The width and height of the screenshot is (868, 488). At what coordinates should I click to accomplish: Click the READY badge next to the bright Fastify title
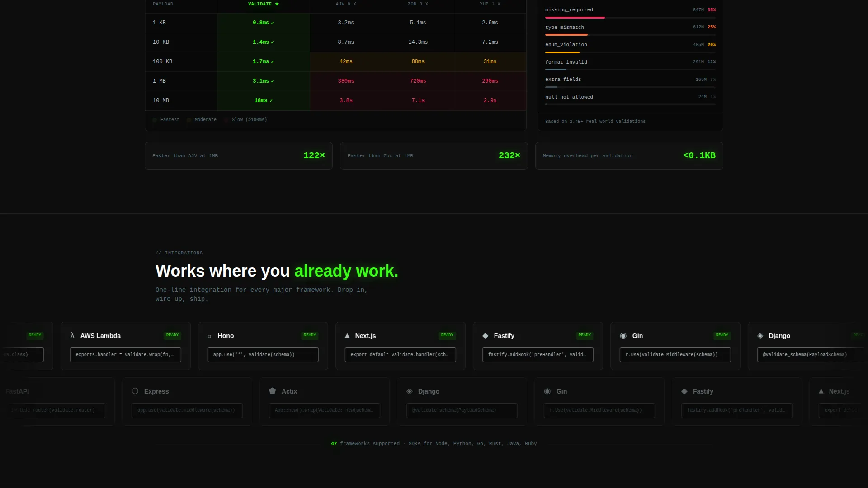click(585, 335)
